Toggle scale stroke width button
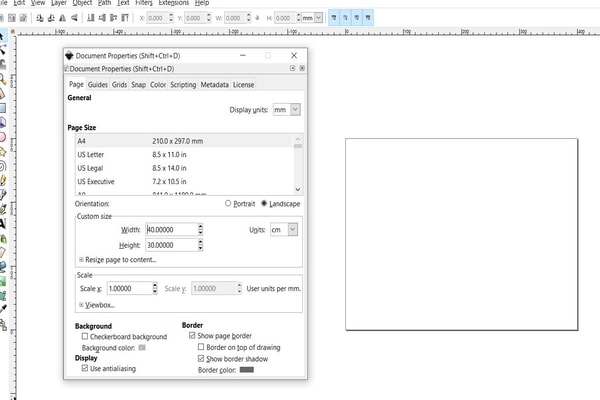 pyautogui.click(x=334, y=18)
